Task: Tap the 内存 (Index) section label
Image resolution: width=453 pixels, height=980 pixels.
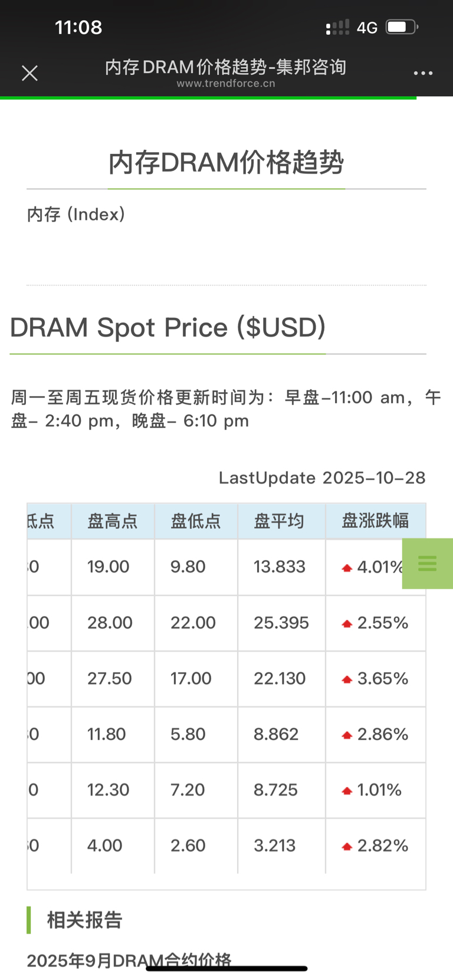Action: [x=76, y=214]
